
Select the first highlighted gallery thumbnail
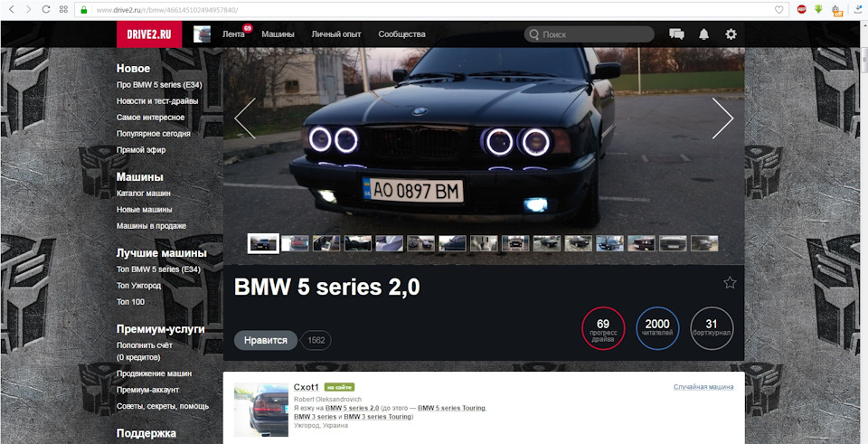tap(263, 243)
